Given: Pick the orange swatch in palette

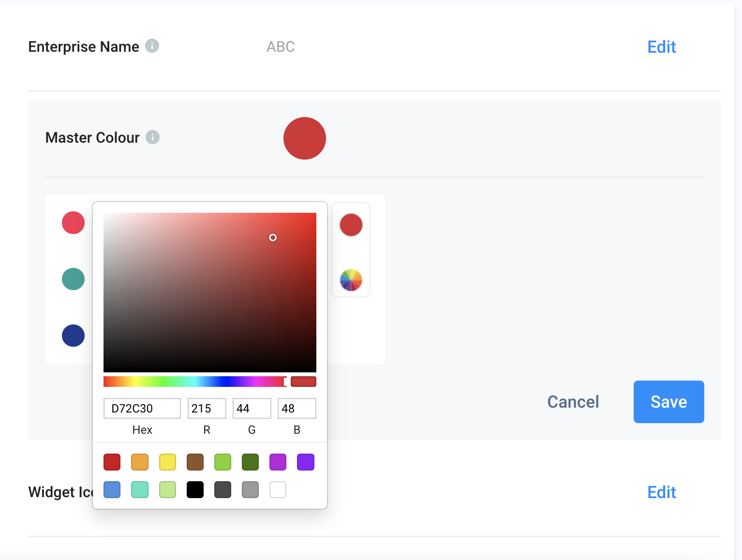Looking at the screenshot, I should click(140, 462).
